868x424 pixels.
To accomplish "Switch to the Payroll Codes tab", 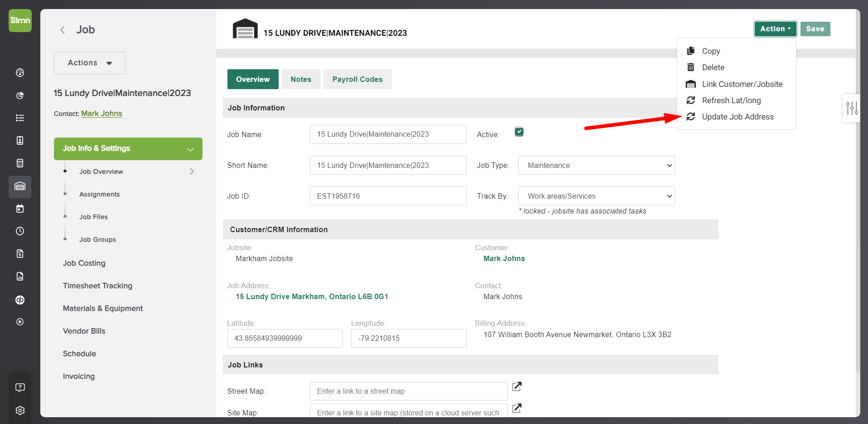I will (x=357, y=79).
